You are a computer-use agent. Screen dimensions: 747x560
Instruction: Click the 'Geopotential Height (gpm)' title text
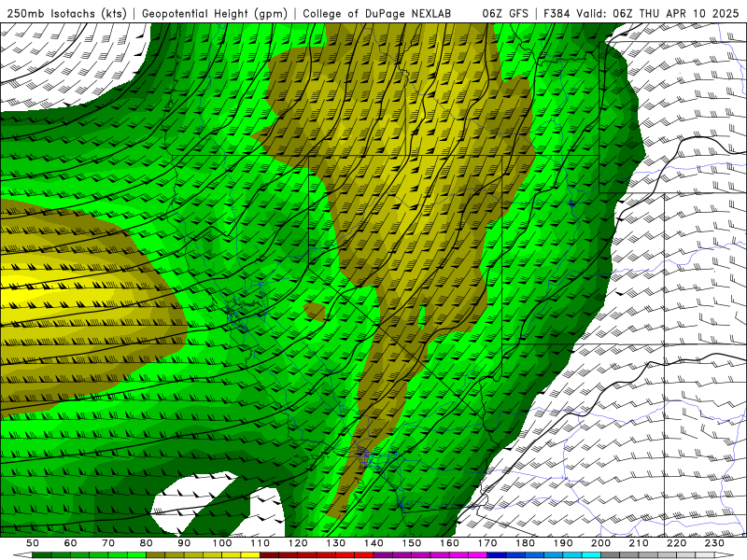point(215,14)
